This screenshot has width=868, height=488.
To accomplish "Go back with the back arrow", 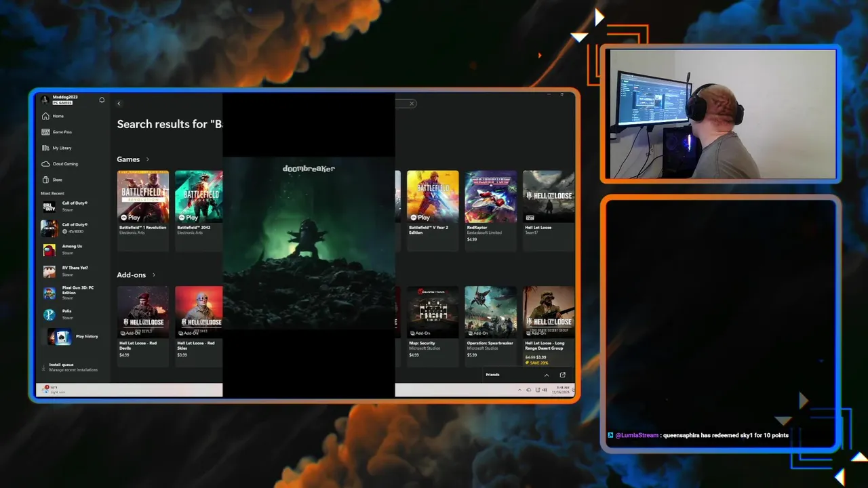I will click(119, 104).
